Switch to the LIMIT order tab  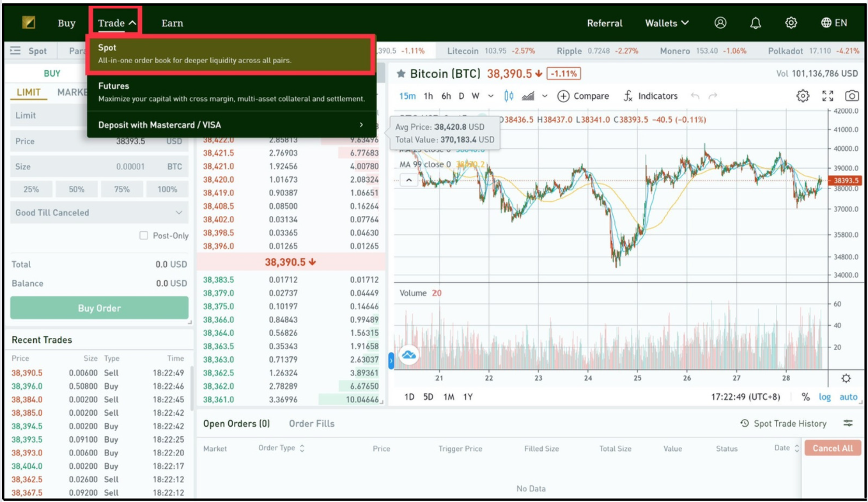(29, 93)
